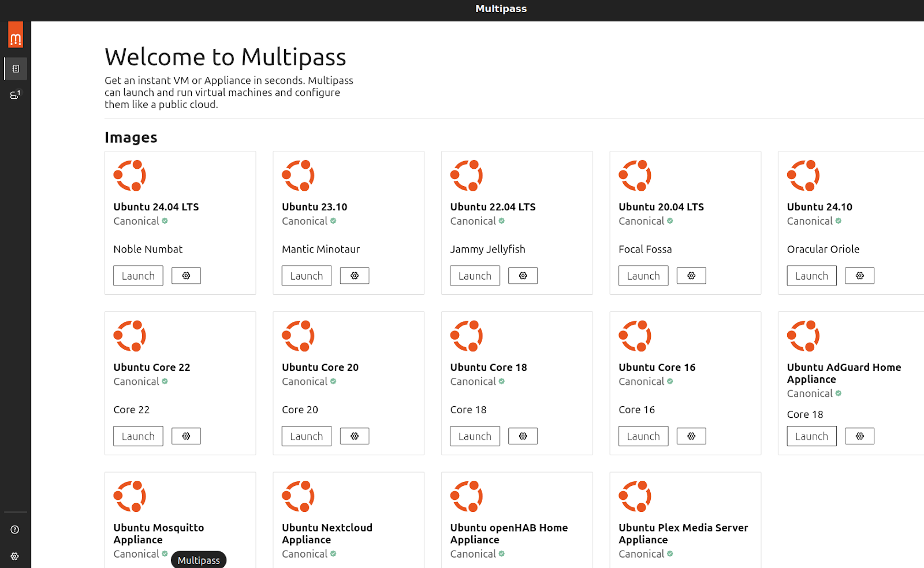This screenshot has width=924, height=568.
Task: Configure Ubuntu 24.10 with gear icon
Action: coord(860,276)
